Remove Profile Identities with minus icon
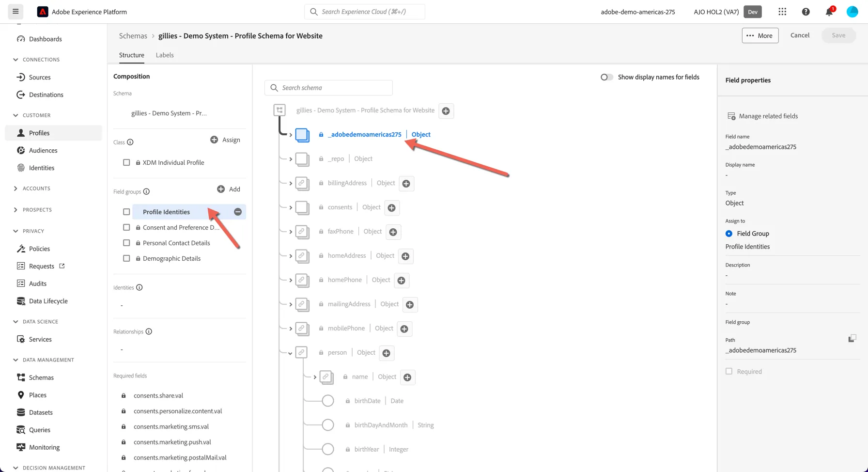868x472 pixels. pos(238,212)
